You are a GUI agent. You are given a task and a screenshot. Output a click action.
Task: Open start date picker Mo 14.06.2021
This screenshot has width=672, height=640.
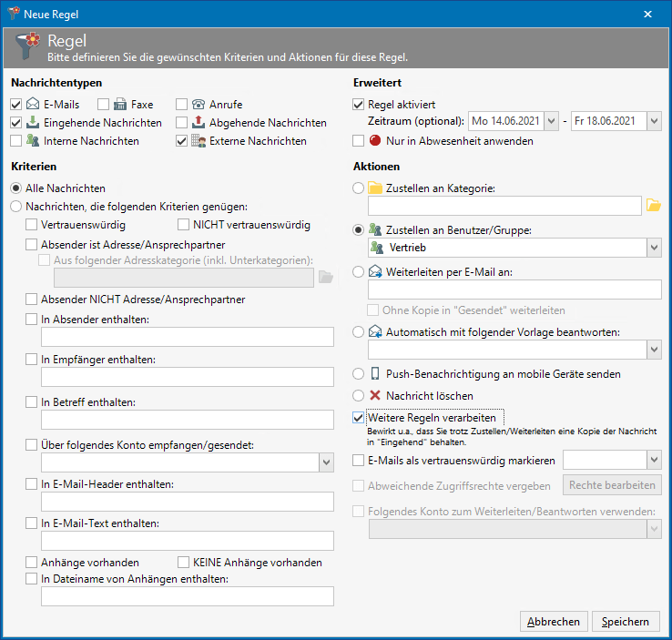(552, 121)
